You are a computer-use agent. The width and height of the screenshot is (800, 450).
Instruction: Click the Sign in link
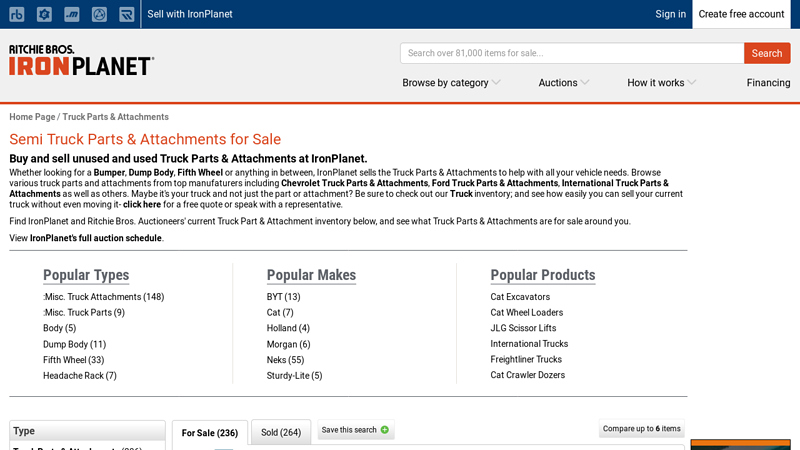pos(670,14)
